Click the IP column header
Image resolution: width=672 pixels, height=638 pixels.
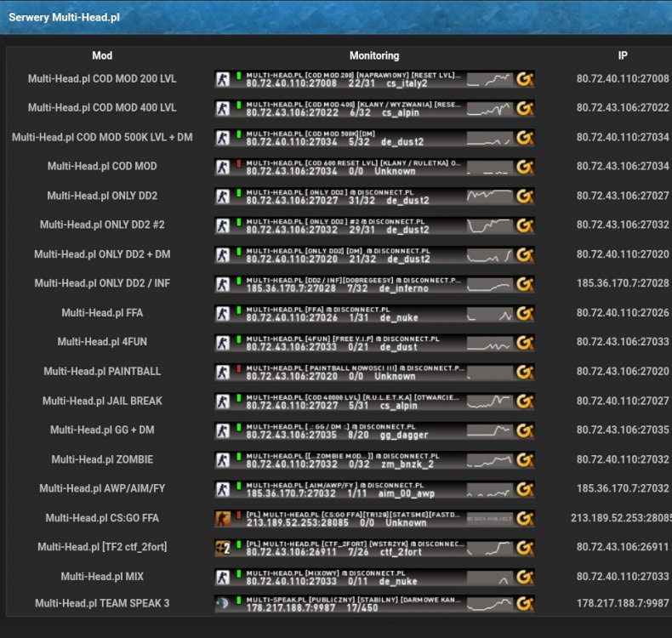click(x=623, y=56)
